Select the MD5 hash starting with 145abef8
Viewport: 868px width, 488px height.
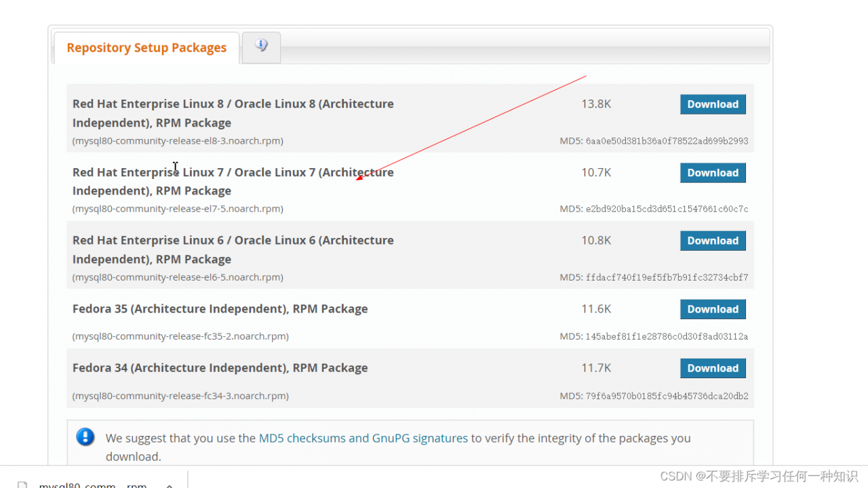pyautogui.click(x=667, y=336)
